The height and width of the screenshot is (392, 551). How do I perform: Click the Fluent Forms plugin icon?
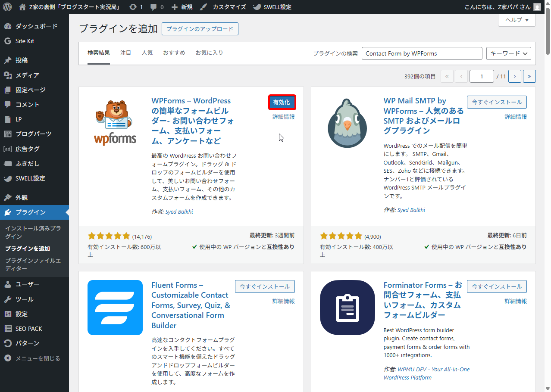click(115, 308)
